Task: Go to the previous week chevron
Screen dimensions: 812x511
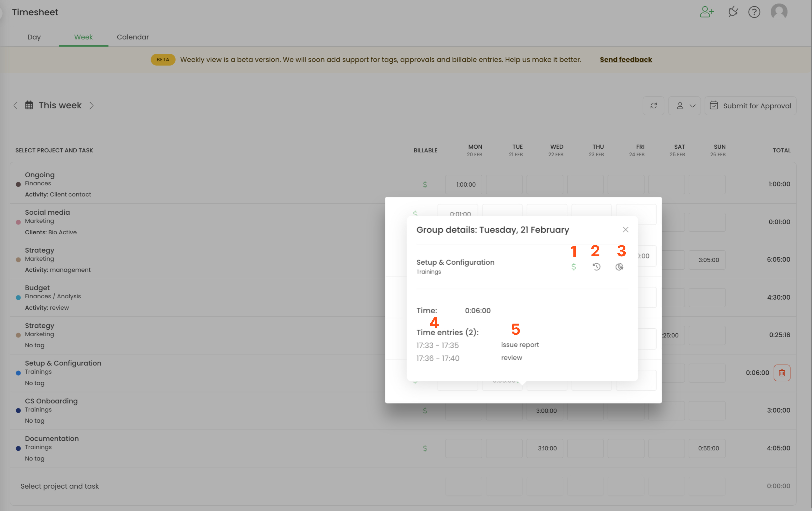Action: [x=15, y=106]
